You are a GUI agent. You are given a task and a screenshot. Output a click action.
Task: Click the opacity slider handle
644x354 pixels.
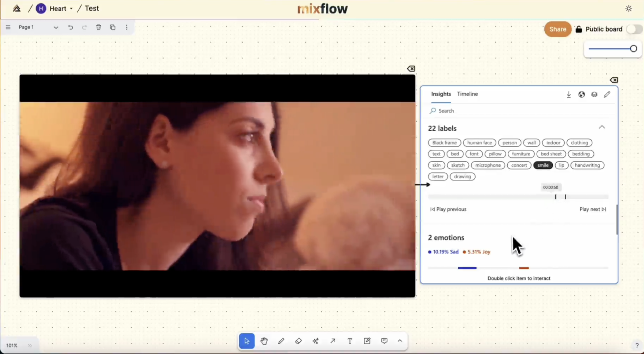tap(633, 49)
